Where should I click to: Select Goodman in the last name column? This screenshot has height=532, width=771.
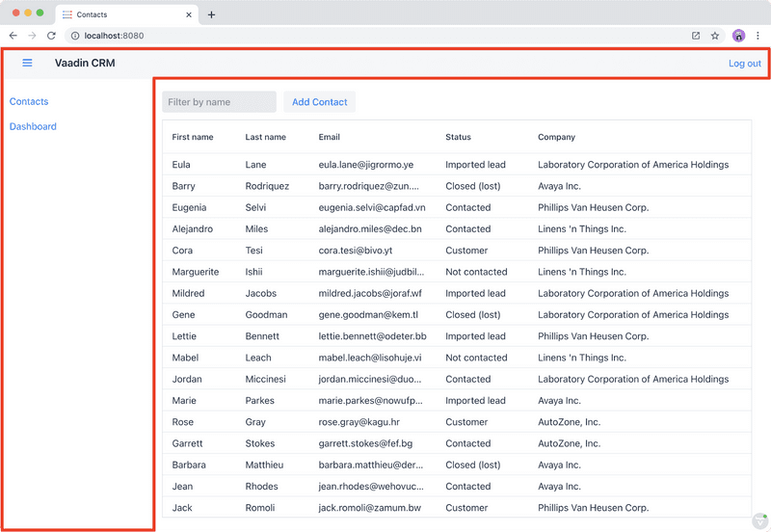coord(266,315)
